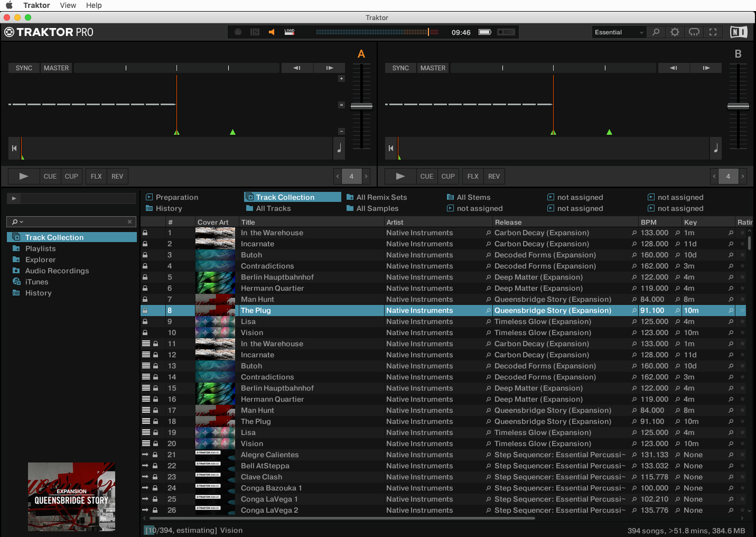
Task: Open the Essential layout dropdown
Action: click(619, 32)
